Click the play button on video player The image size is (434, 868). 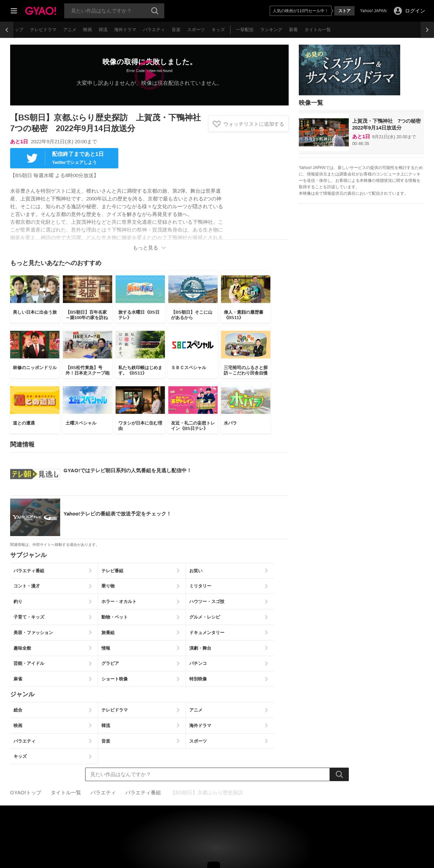(x=149, y=75)
